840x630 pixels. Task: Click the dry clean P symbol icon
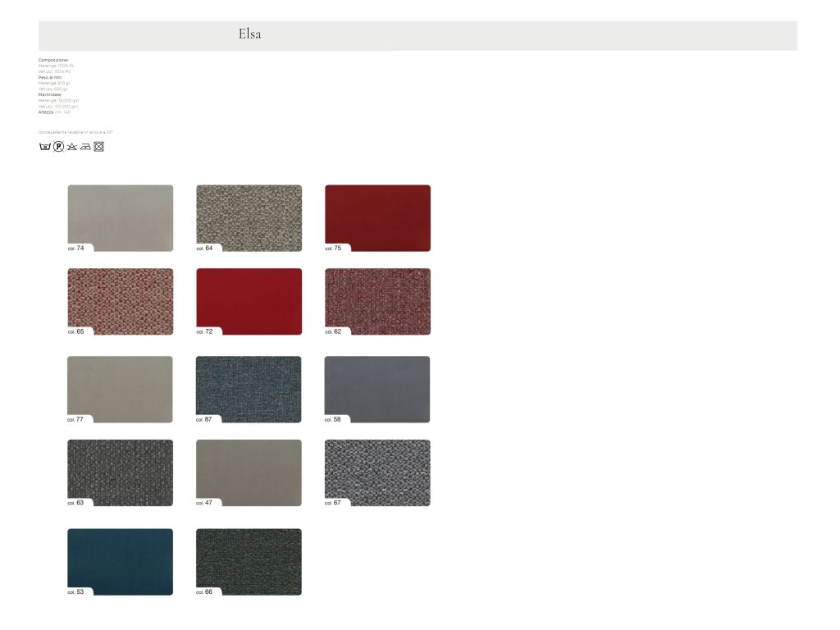58,147
